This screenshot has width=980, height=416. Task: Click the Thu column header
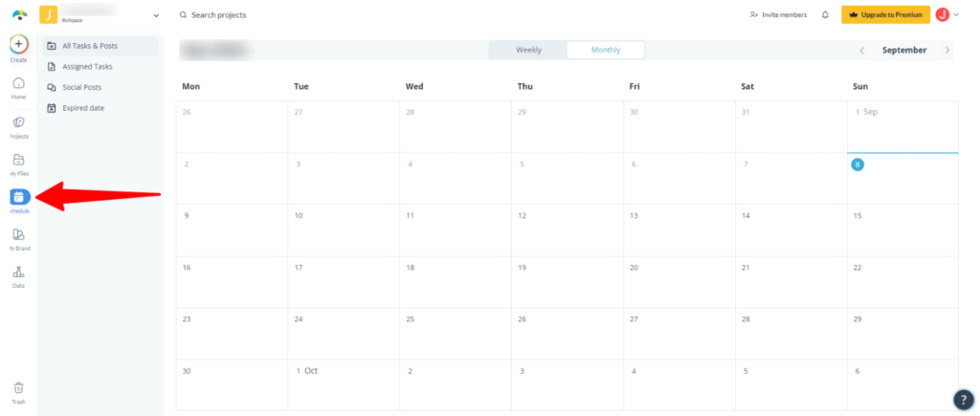(525, 87)
